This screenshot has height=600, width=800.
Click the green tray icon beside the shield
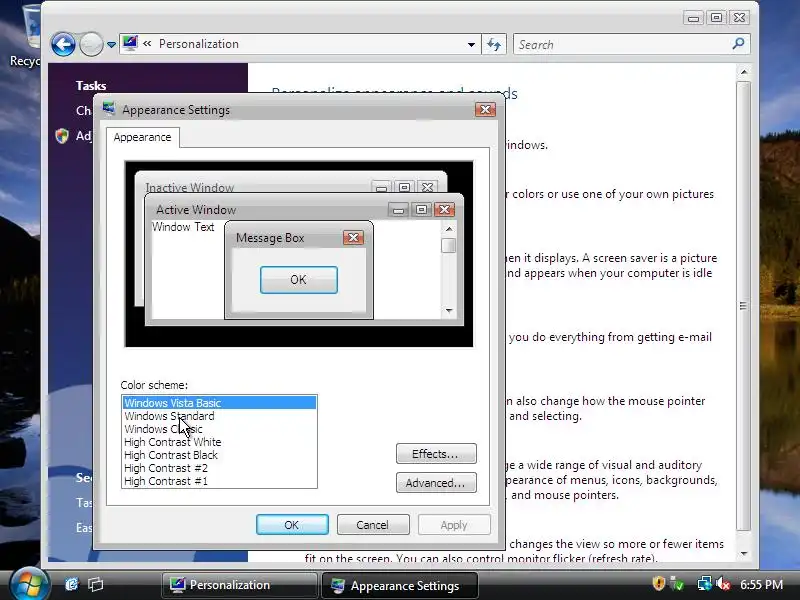coord(678,584)
